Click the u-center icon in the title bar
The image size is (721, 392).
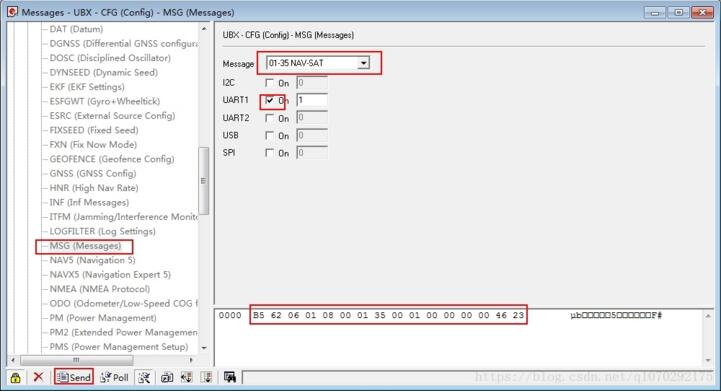13,12
